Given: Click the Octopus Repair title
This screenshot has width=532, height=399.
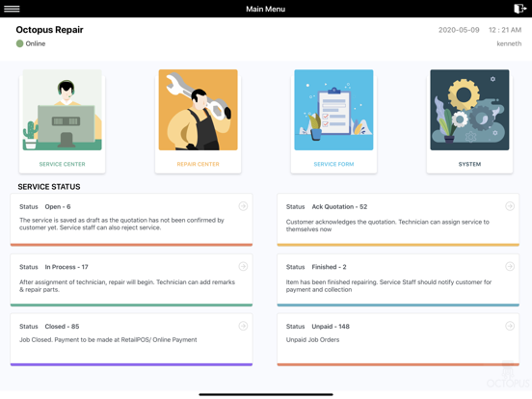Looking at the screenshot, I should [x=49, y=30].
